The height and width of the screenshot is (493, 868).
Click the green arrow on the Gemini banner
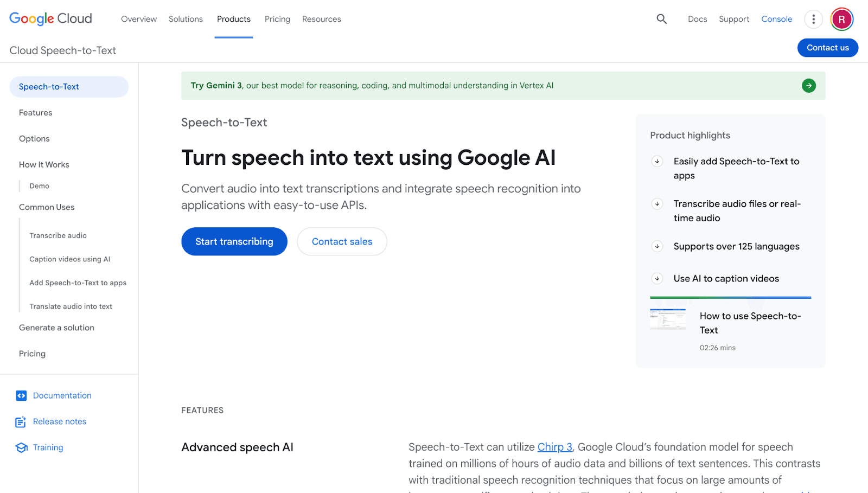pyautogui.click(x=808, y=85)
